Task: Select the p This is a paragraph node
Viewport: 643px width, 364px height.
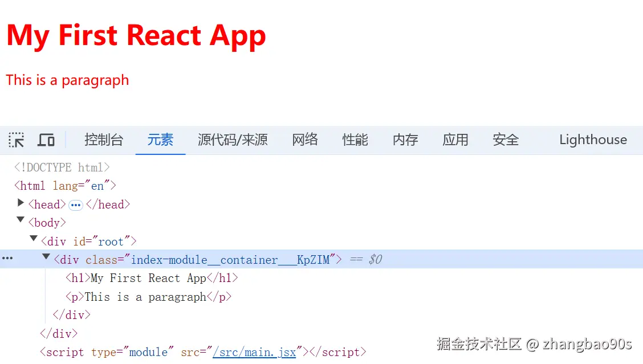Action: point(148,297)
